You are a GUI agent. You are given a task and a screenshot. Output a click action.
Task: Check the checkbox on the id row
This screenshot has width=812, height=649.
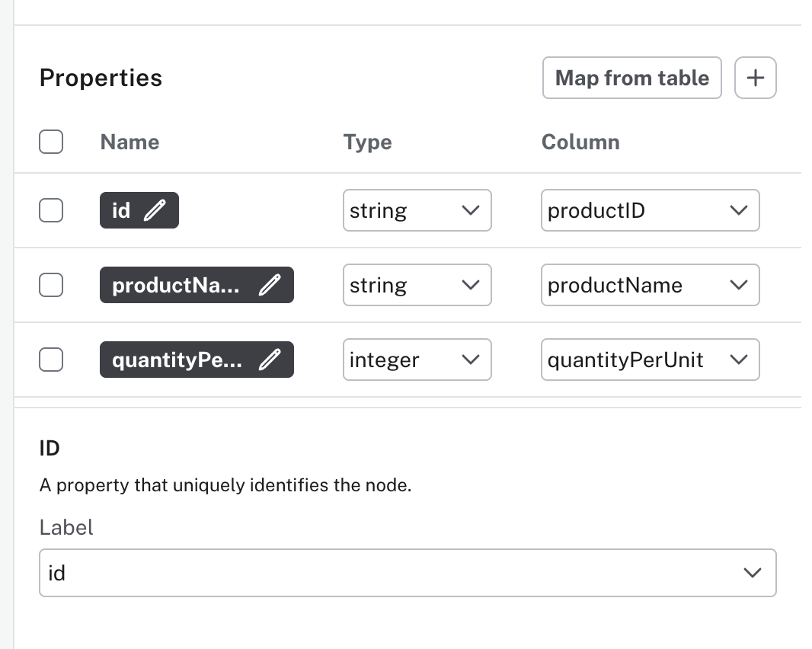click(x=51, y=210)
